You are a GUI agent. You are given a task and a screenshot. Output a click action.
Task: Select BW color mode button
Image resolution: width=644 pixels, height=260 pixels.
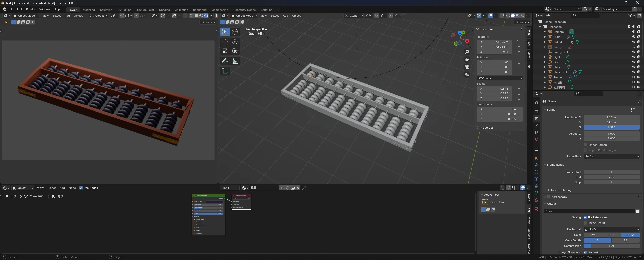tap(593, 235)
